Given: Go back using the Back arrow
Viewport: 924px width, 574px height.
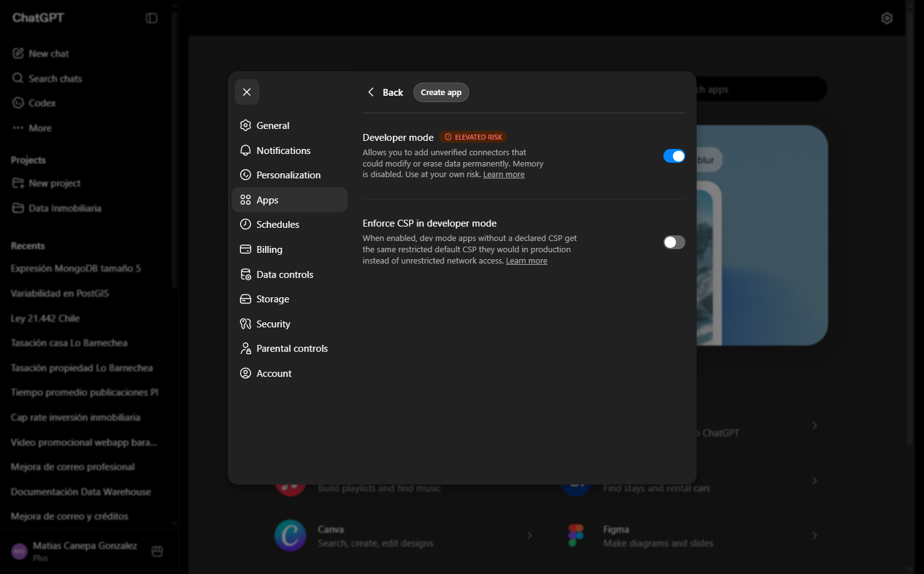Looking at the screenshot, I should point(385,93).
